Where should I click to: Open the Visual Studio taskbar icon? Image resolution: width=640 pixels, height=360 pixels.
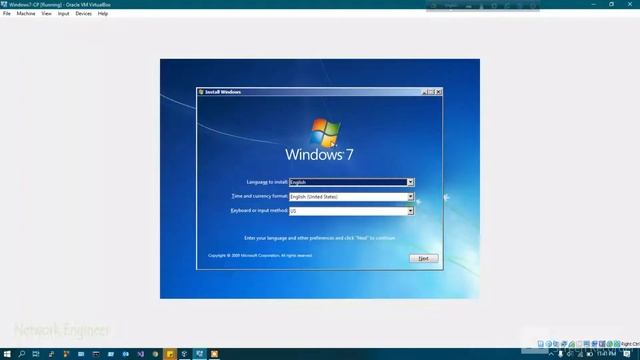click(x=140, y=354)
